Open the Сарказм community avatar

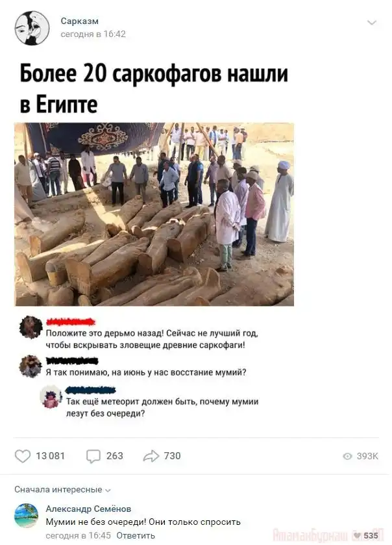pos(32,28)
